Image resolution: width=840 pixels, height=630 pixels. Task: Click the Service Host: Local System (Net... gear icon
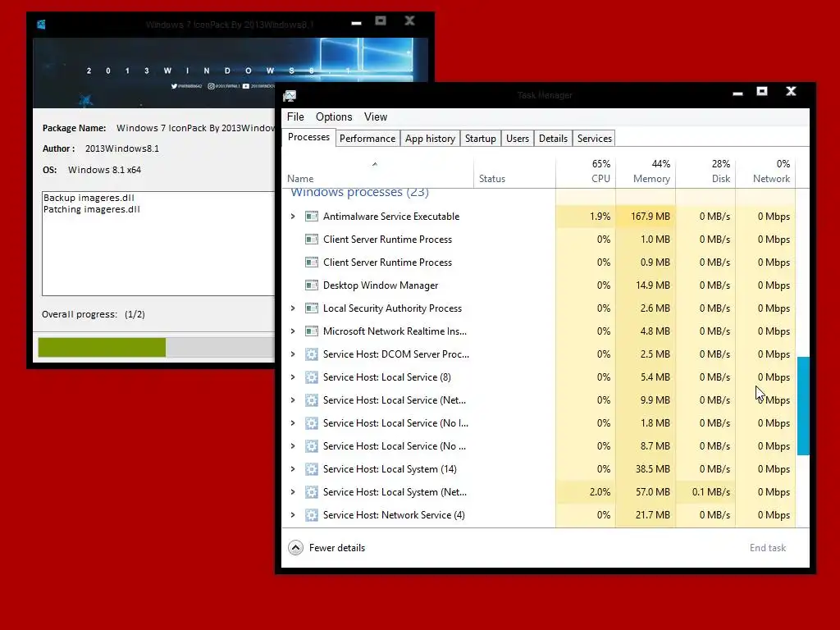311,492
